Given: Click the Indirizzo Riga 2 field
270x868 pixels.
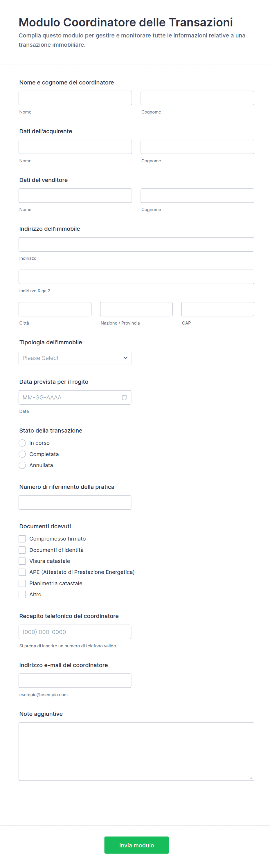Looking at the screenshot, I should [x=136, y=277].
